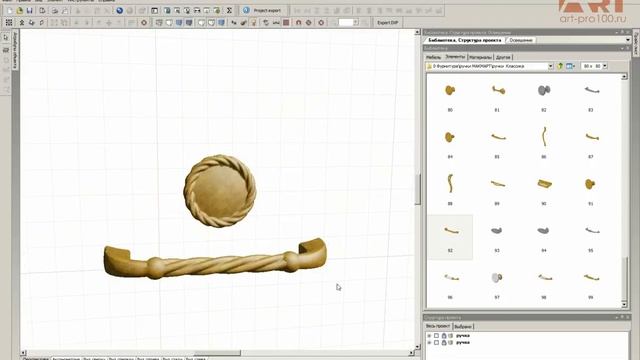Click the top selection tool in left sidebar

[6, 38]
